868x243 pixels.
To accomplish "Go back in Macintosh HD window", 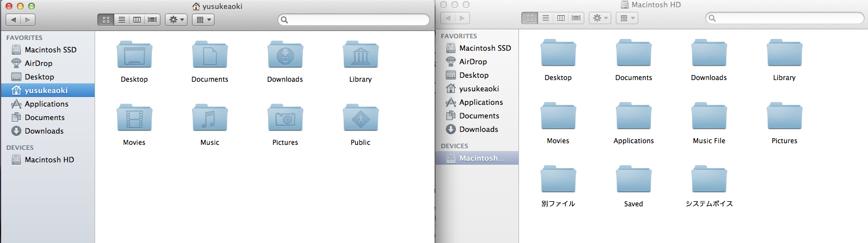I will [448, 18].
